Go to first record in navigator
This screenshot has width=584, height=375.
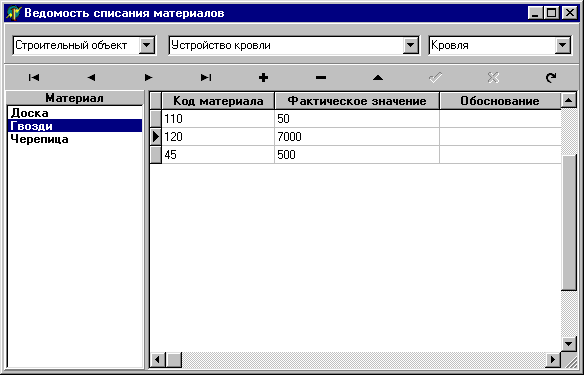click(34, 77)
